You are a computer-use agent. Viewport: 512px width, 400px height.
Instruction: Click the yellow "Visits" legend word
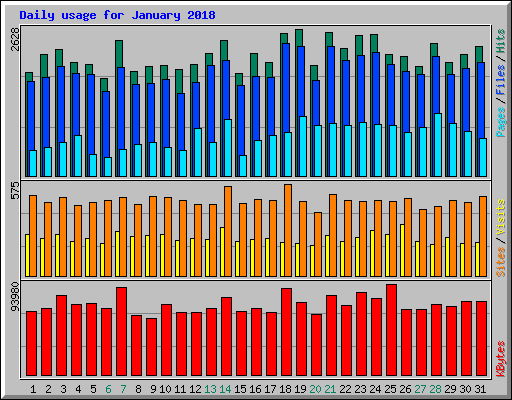pyautogui.click(x=500, y=217)
